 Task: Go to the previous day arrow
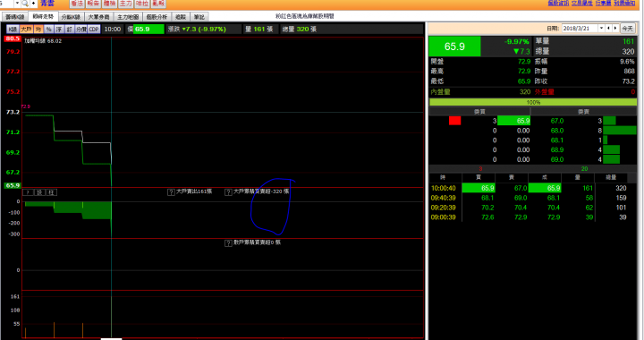[609, 29]
